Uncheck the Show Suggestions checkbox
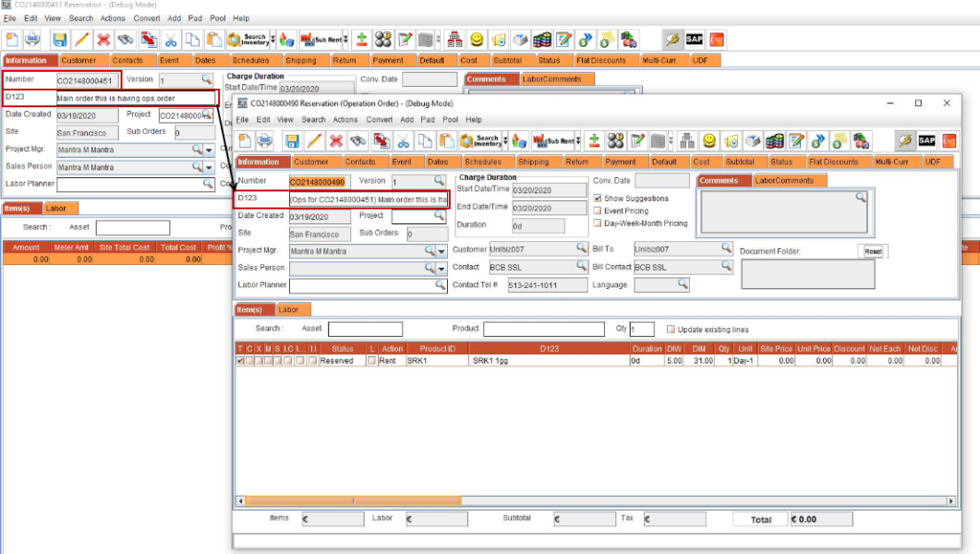This screenshot has height=554, width=980. point(597,199)
